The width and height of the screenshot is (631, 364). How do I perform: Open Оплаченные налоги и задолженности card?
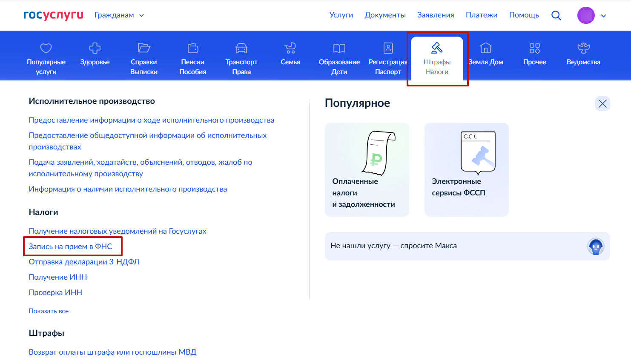367,169
